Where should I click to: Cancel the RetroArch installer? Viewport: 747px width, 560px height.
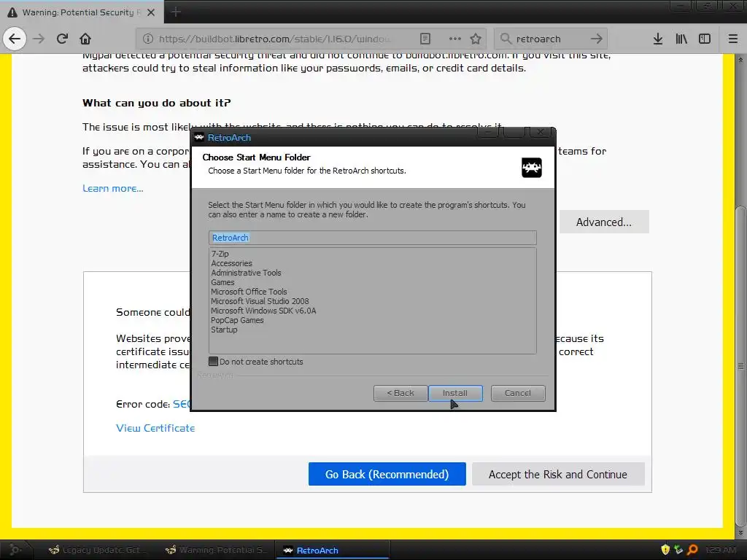(x=518, y=393)
